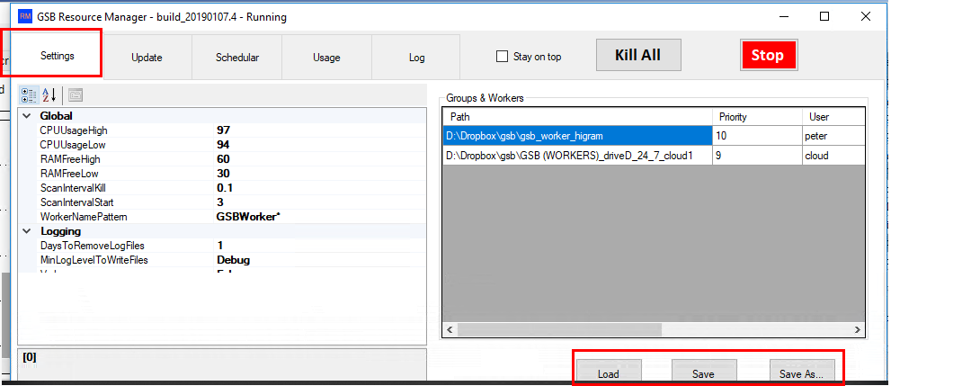980x386 pixels.
Task: Click the CPUUsageHigh value field
Action: coord(315,130)
